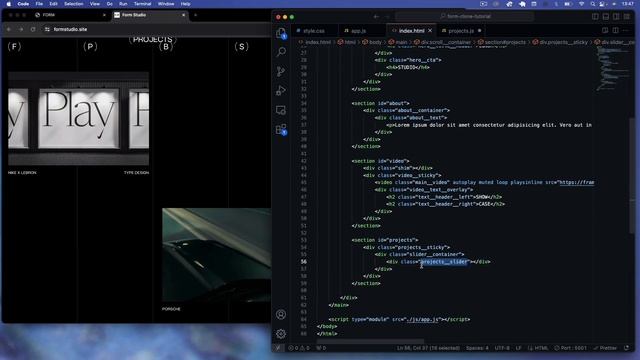This screenshot has width=640, height=360.
Task: Customize layout icon in title bar
Action: (x=627, y=17)
